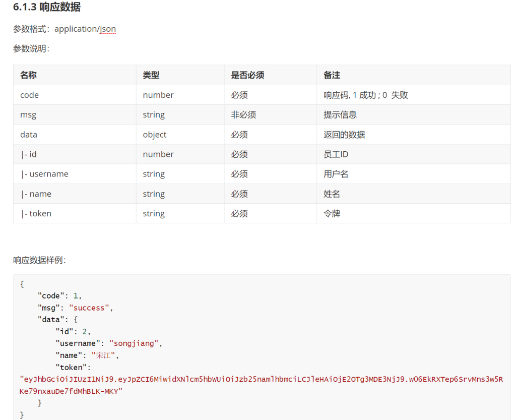
Task: Click the "success" value in JSON sample
Action: 89,308
